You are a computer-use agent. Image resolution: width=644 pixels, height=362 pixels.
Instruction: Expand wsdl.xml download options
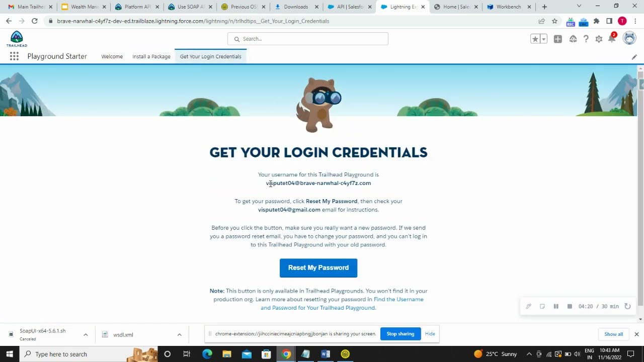pos(179,335)
